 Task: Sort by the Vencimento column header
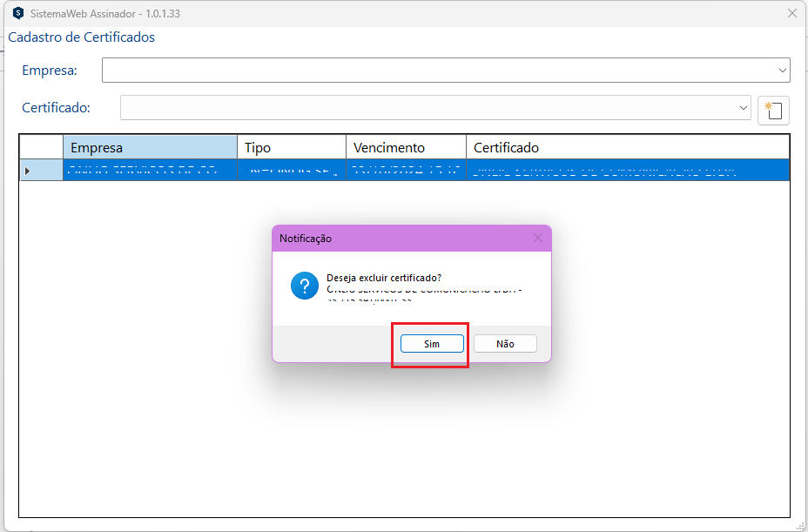click(x=406, y=148)
